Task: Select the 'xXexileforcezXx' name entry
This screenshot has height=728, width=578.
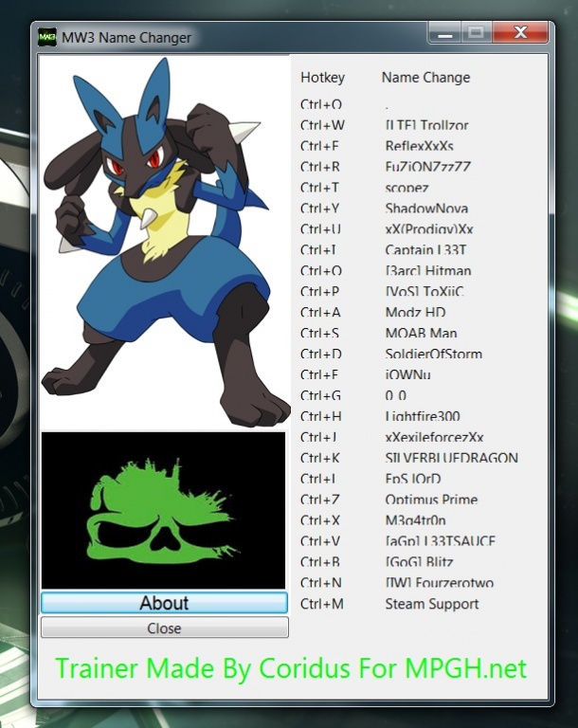Action: pyautogui.click(x=434, y=437)
